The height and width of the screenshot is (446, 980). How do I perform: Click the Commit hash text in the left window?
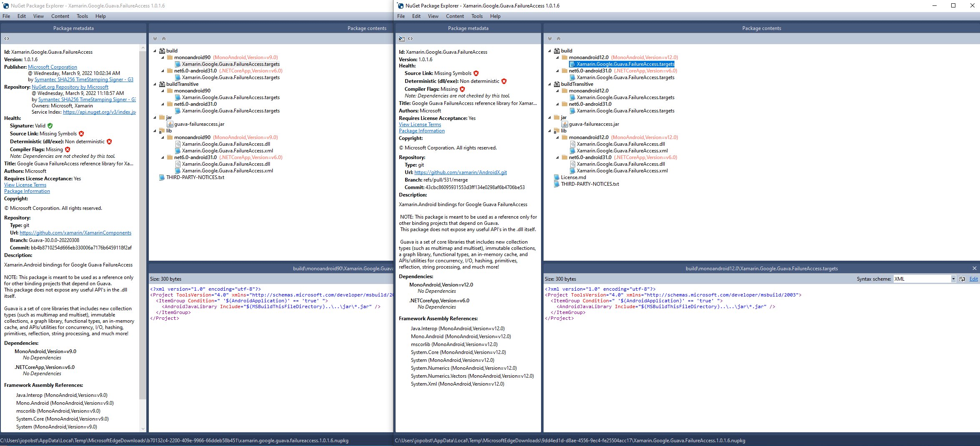click(x=81, y=248)
